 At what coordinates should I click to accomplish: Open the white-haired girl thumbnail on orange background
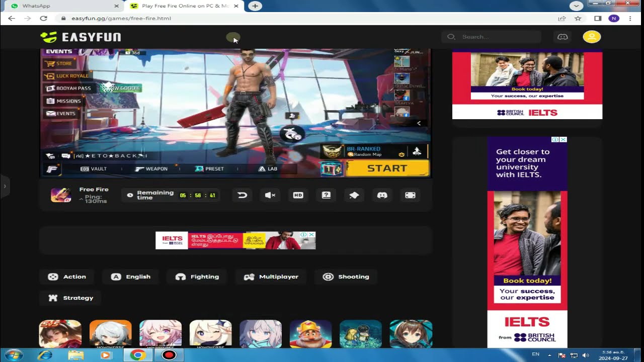coord(111,334)
